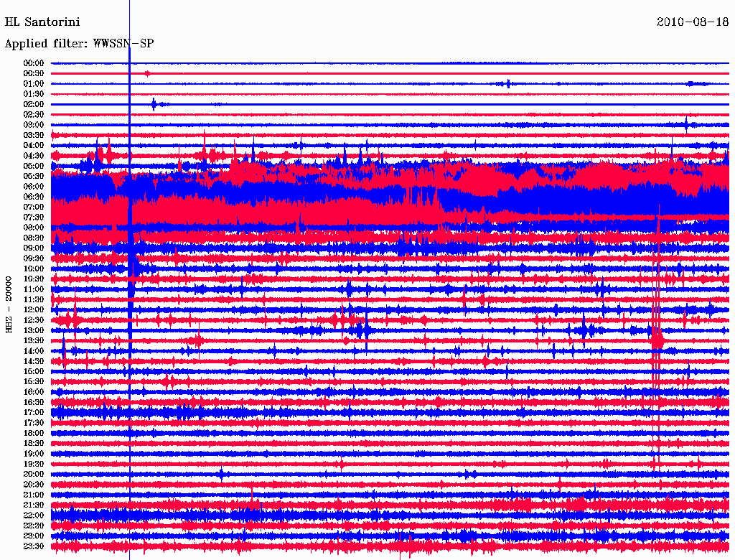735x560 pixels.
Task: Select the 16:30 time label
Action: pyautogui.click(x=34, y=403)
